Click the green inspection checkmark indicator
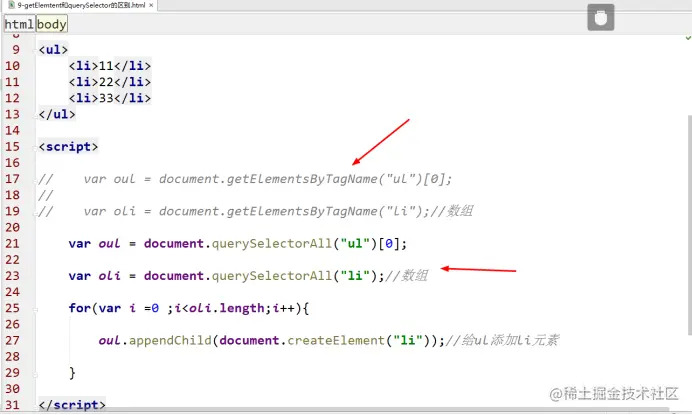The image size is (692, 415). [x=688, y=38]
